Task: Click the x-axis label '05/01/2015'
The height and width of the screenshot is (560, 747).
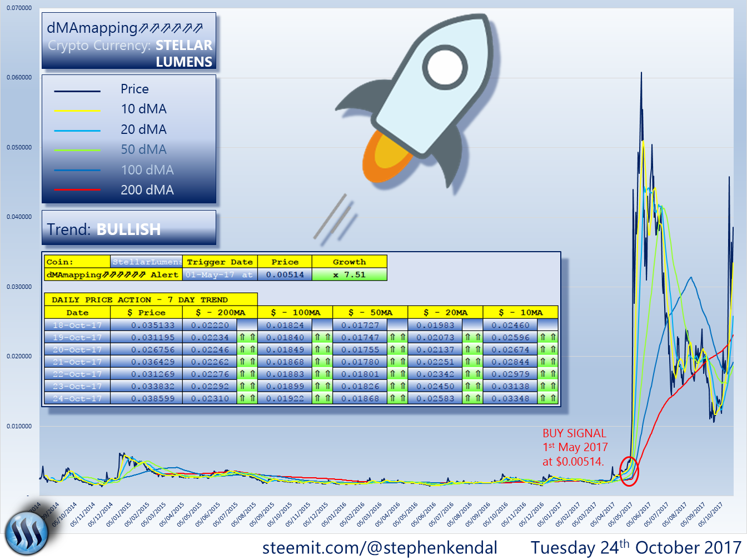Action: pyautogui.click(x=118, y=514)
